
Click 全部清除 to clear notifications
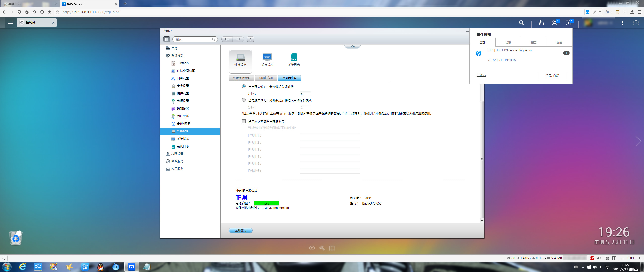point(552,75)
